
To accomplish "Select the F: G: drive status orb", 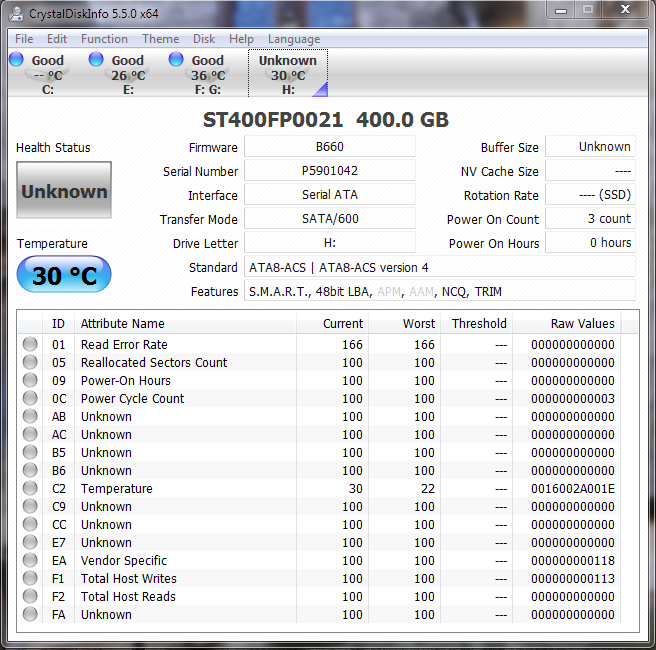I will click(177, 60).
